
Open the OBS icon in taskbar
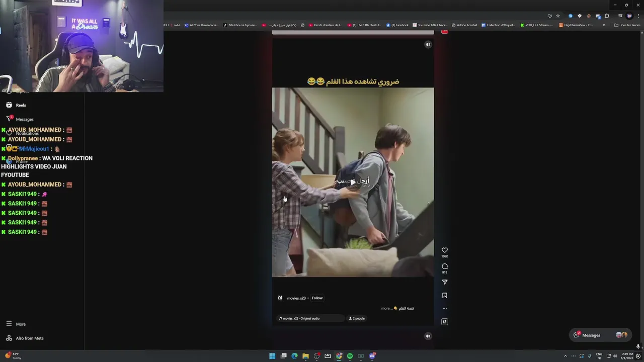tap(316, 356)
